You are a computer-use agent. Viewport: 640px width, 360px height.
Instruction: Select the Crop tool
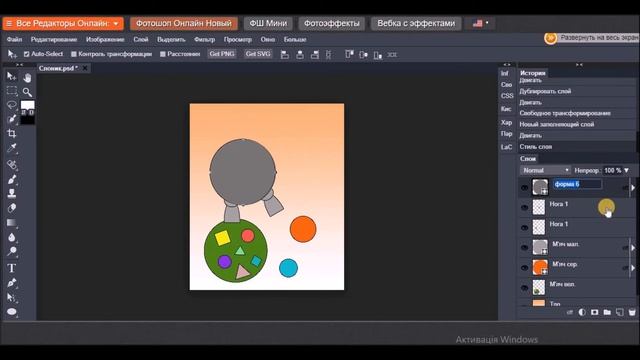[x=11, y=133]
